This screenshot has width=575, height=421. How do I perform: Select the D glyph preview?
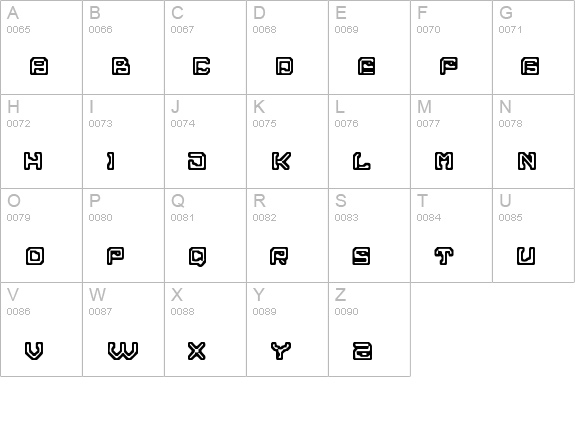click(284, 66)
